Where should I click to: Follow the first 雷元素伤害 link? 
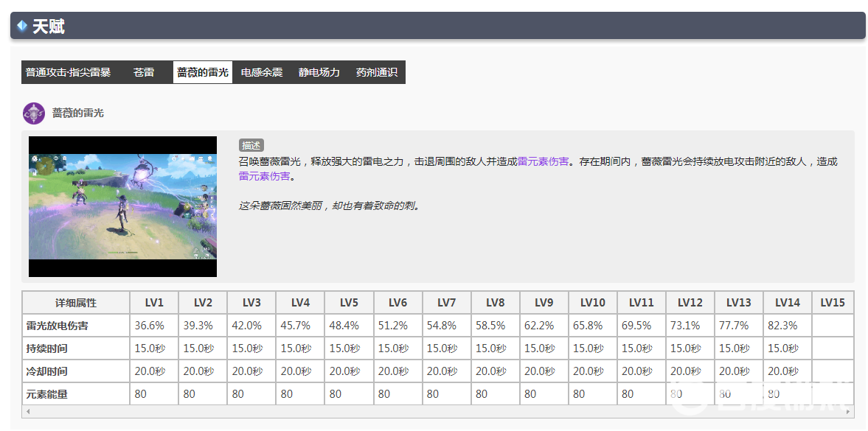[543, 161]
